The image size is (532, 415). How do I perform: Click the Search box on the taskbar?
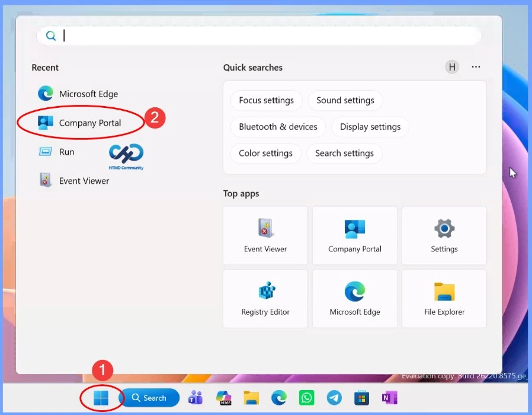pos(149,398)
